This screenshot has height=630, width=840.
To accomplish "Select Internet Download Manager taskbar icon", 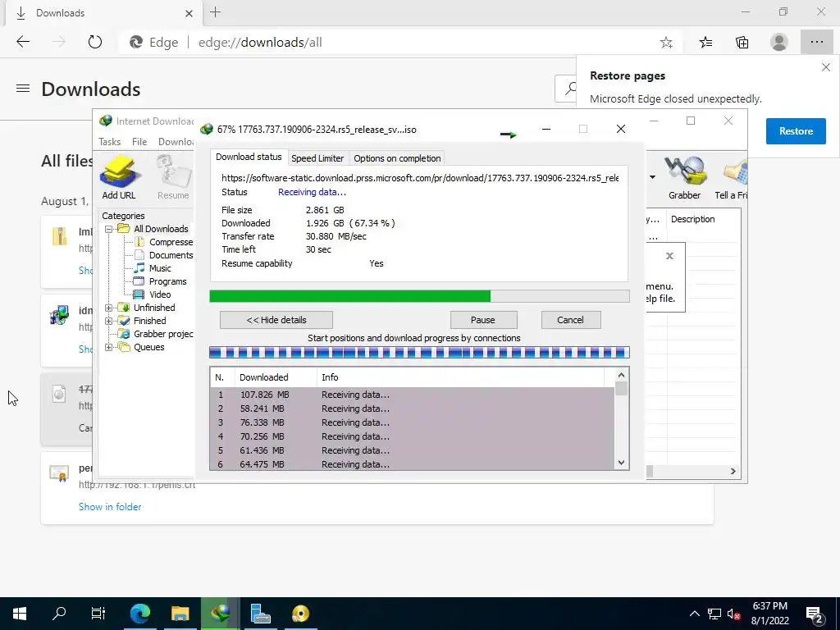I will (220, 614).
